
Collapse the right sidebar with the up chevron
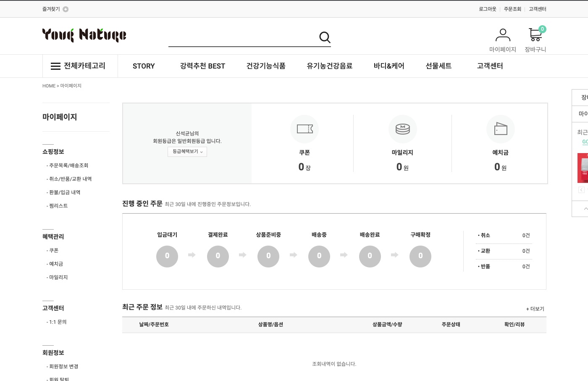pyautogui.click(x=585, y=209)
